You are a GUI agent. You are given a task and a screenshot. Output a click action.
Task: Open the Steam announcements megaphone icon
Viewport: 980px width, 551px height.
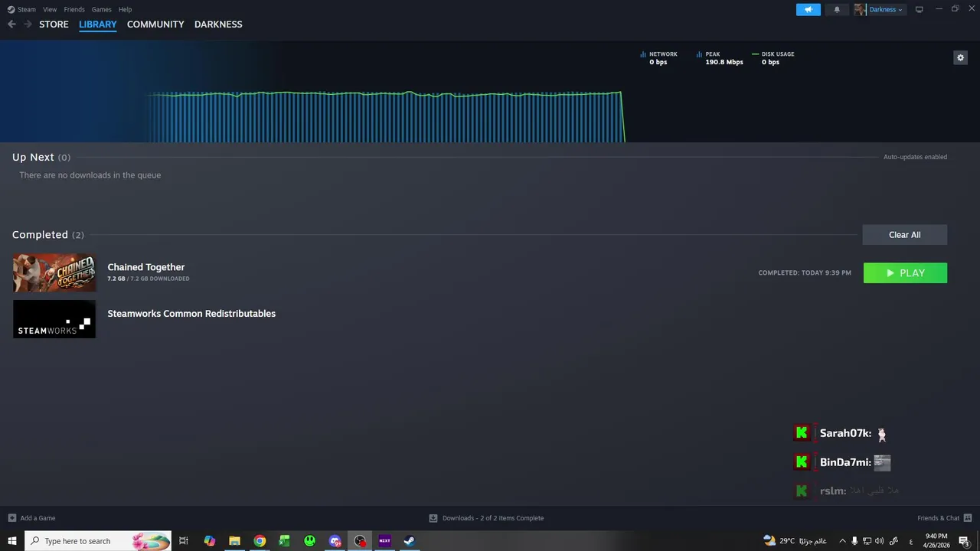point(808,9)
